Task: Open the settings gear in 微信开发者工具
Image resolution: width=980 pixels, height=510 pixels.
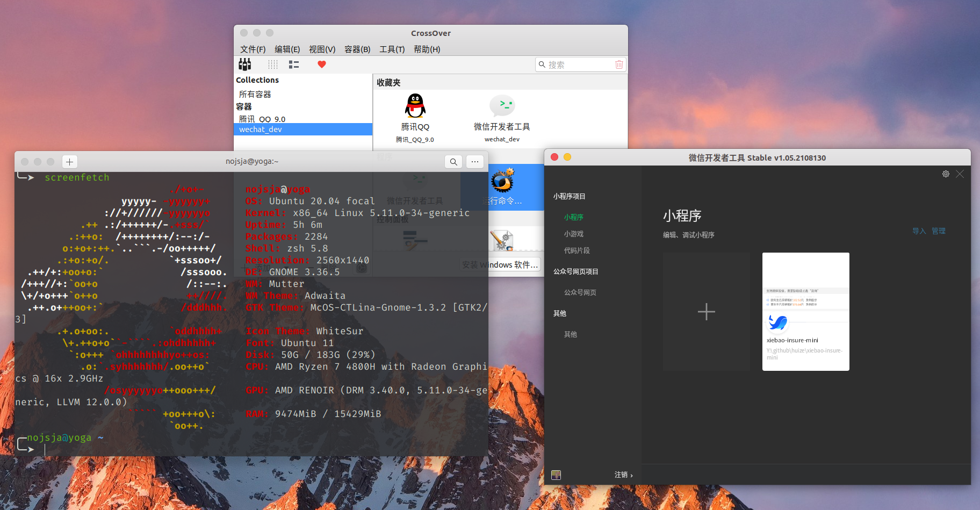Action: 946,174
